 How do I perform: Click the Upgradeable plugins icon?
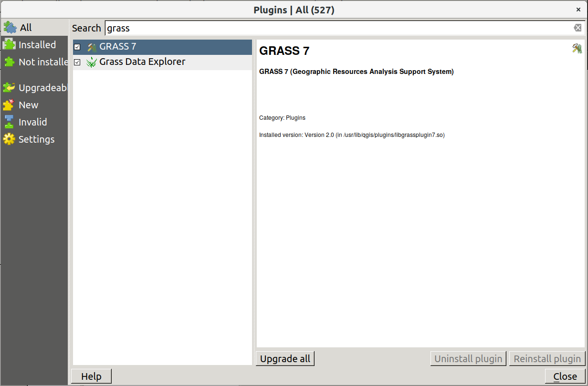[9, 87]
